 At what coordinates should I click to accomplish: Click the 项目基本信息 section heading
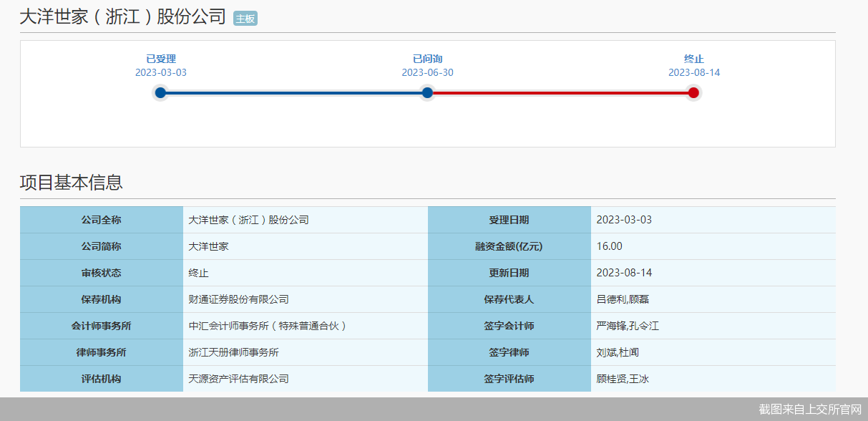(71, 182)
